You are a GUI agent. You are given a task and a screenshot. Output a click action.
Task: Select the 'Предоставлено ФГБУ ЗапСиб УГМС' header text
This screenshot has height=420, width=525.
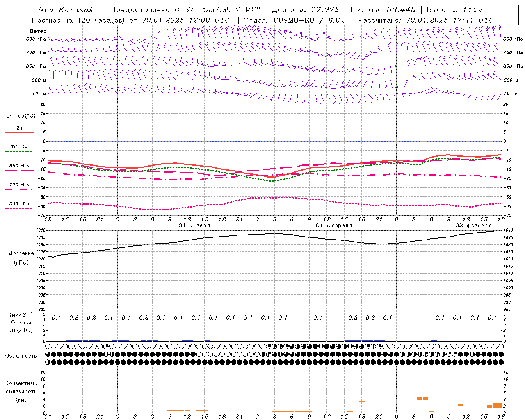tap(186, 10)
